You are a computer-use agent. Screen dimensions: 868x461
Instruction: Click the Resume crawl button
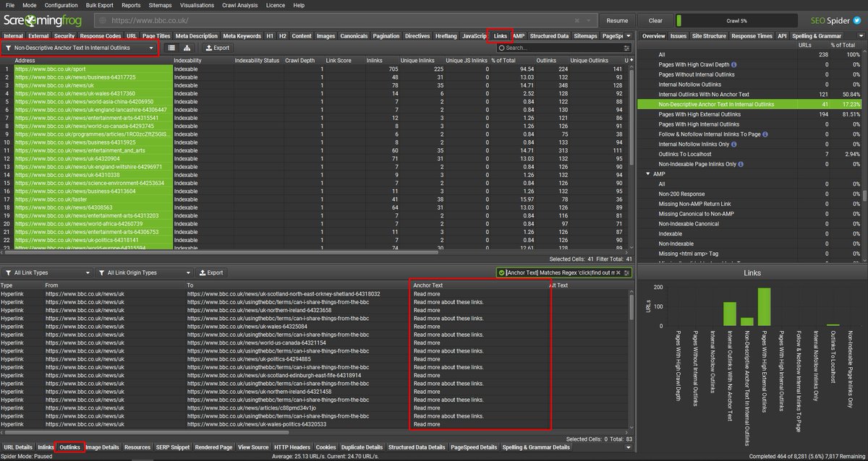pos(617,21)
